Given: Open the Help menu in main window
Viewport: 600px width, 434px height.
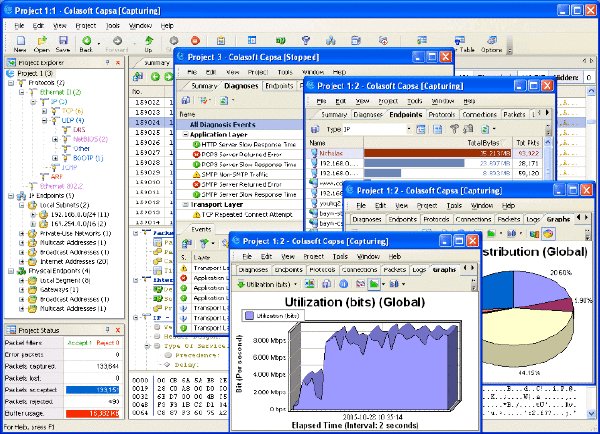Looking at the screenshot, I should pos(167,26).
